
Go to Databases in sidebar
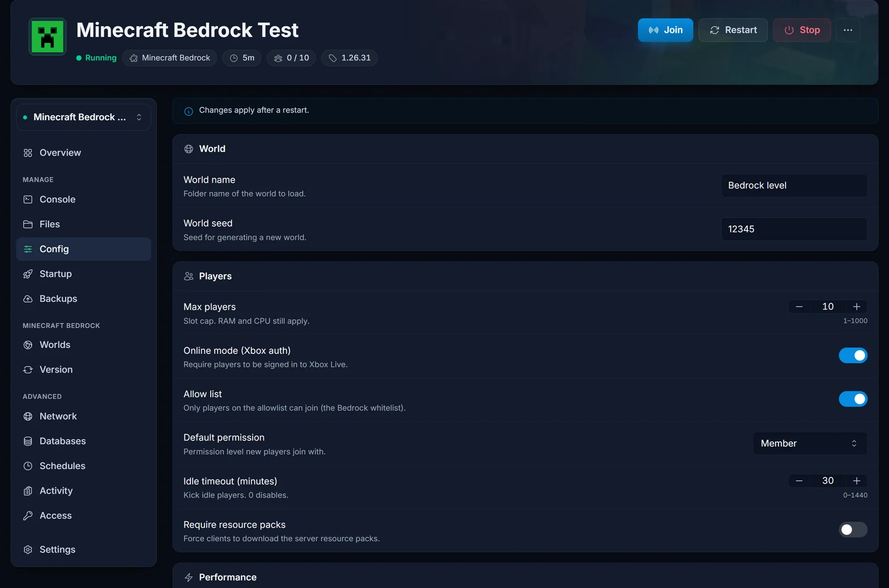[83, 441]
